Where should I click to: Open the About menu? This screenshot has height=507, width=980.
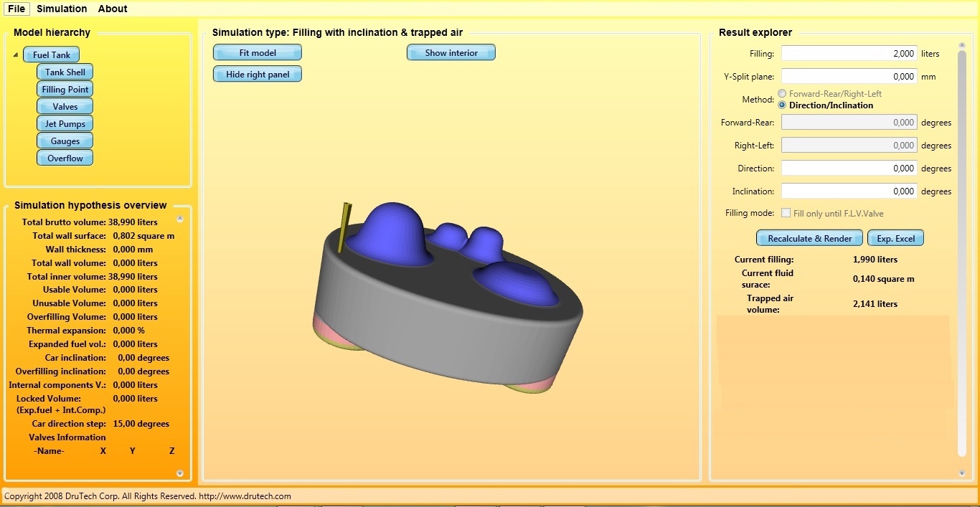(113, 9)
